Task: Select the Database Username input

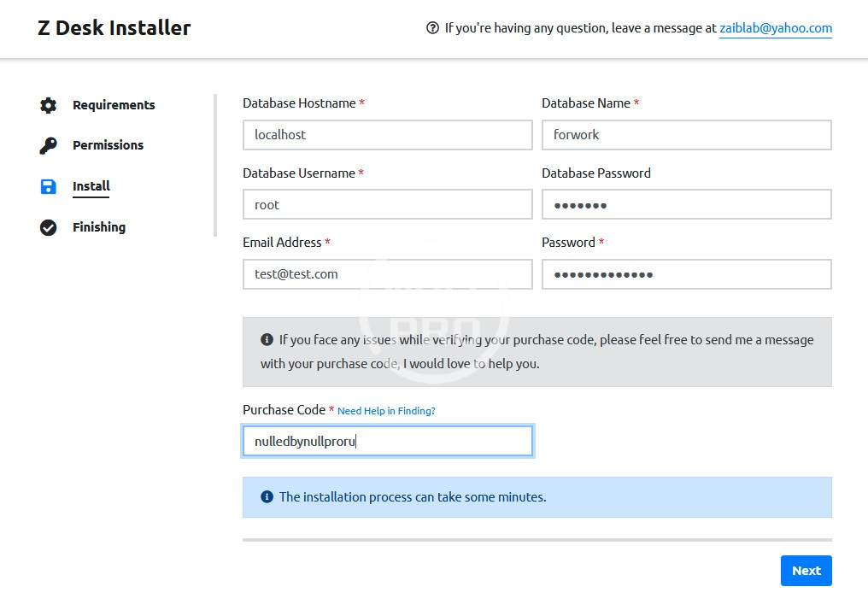Action: tap(388, 205)
